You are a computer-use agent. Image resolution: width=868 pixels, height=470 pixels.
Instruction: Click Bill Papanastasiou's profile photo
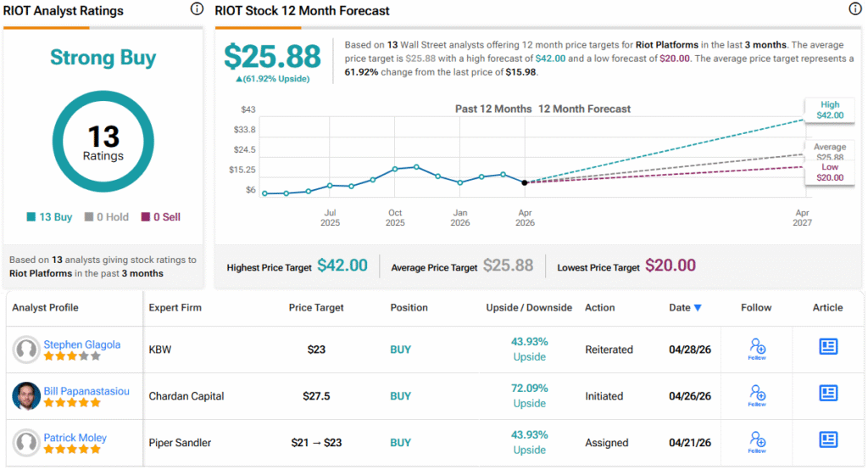(x=27, y=396)
